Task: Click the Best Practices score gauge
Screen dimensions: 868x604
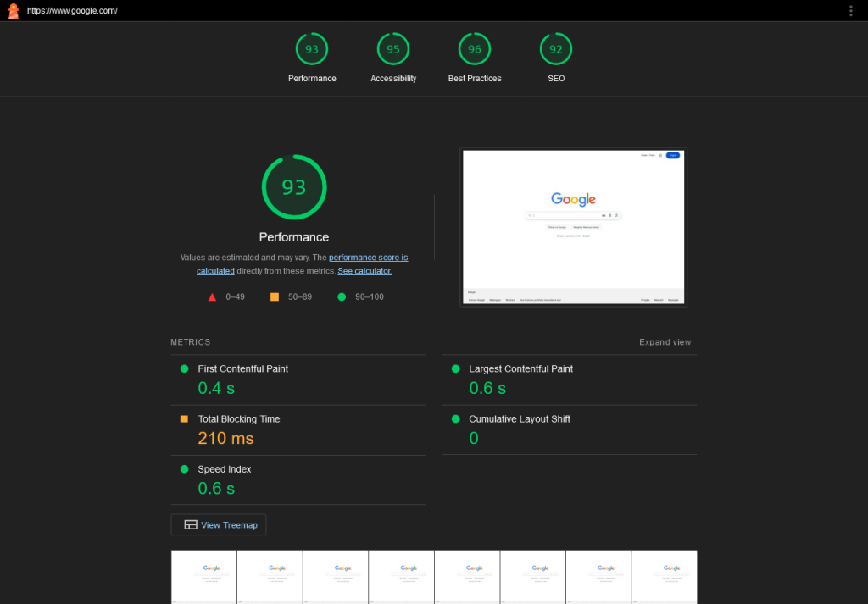Action: [475, 49]
